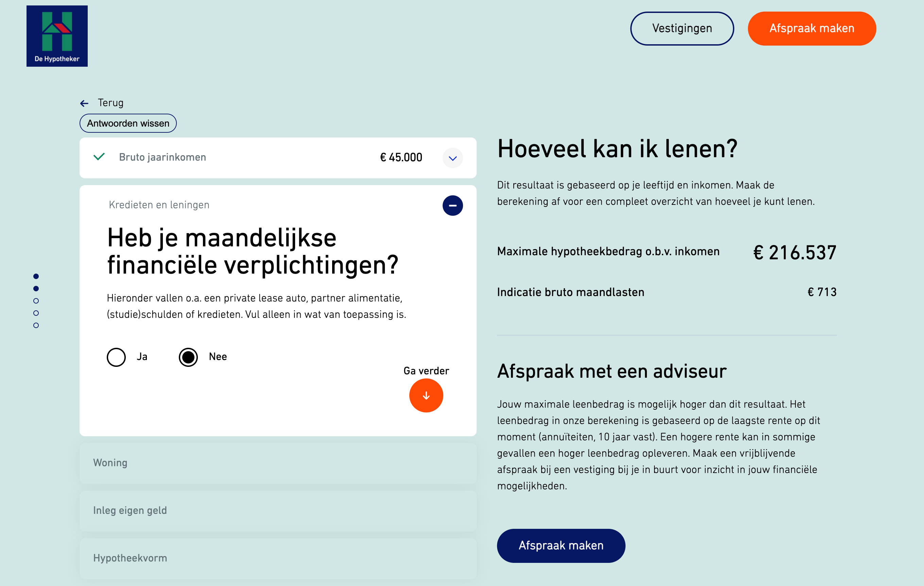Jump to first step progress dot
924x586 pixels.
click(36, 276)
